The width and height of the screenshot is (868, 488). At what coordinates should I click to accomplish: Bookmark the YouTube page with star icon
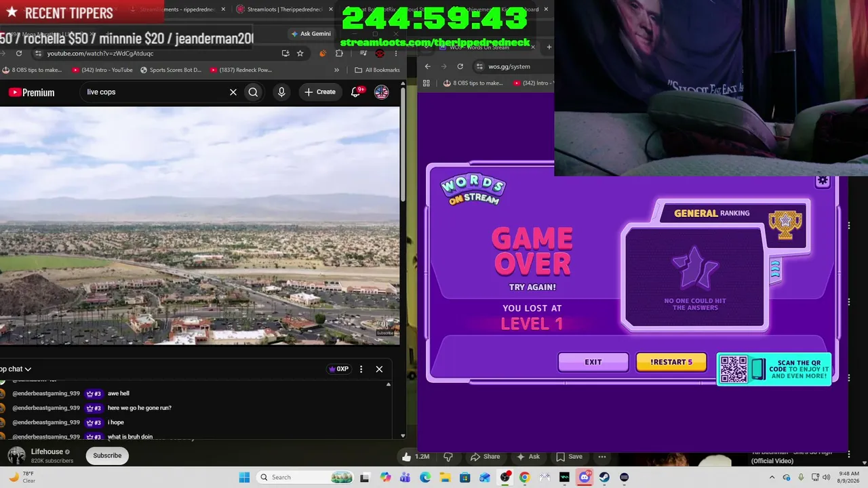[x=300, y=54]
